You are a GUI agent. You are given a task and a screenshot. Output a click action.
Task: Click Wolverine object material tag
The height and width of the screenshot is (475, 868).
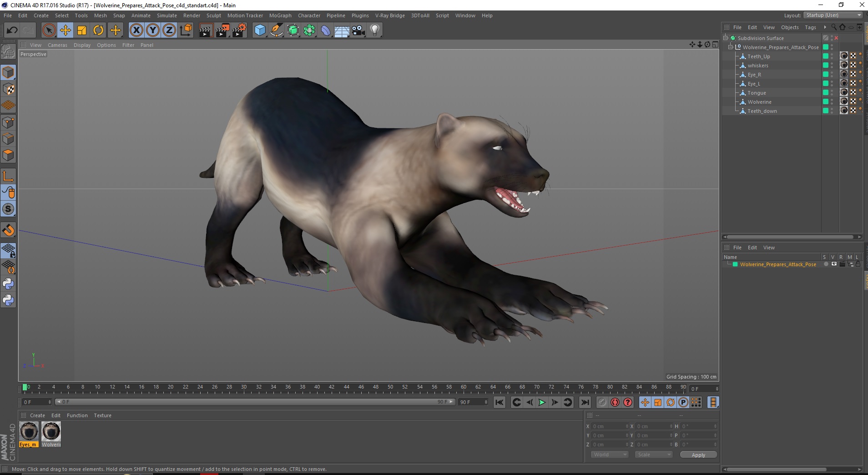tap(844, 101)
